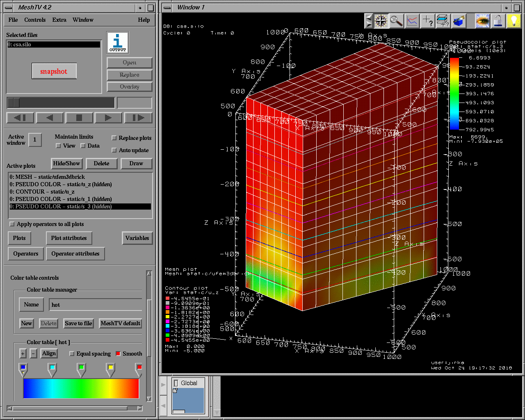Open the OUTPUT info window icon
The width and height of the screenshot is (525, 420).
[118, 43]
